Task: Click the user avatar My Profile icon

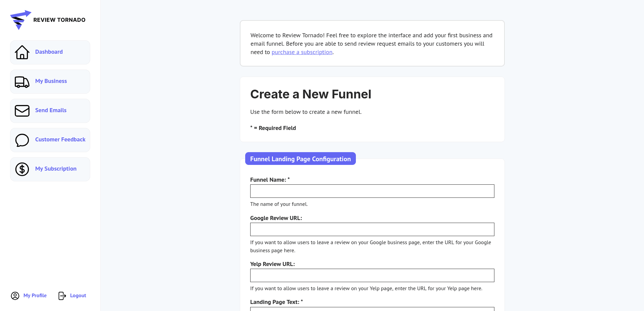Action: tap(15, 296)
